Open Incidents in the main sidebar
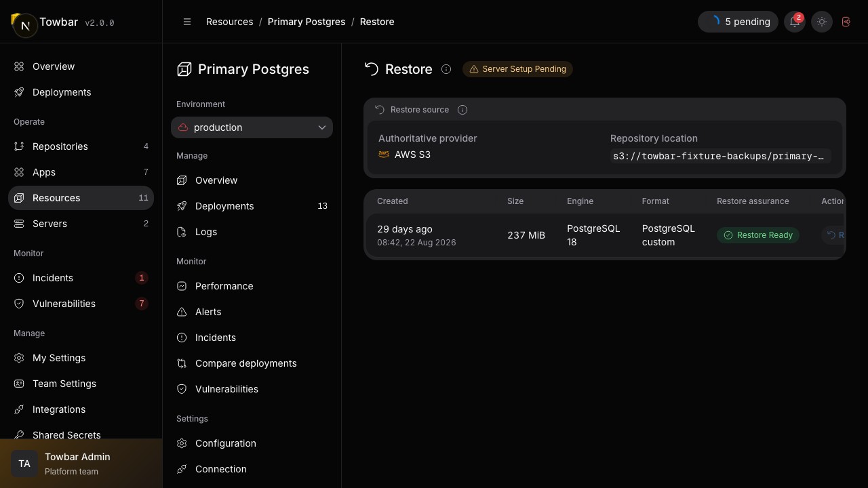 coord(81,278)
